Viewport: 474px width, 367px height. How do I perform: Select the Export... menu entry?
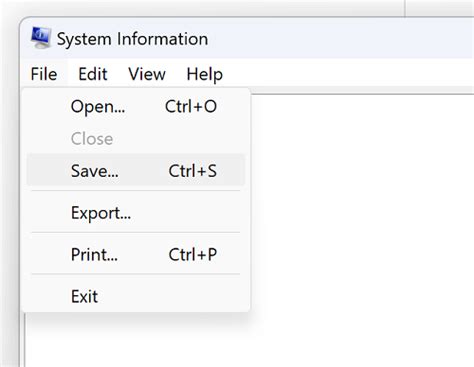coord(136,213)
